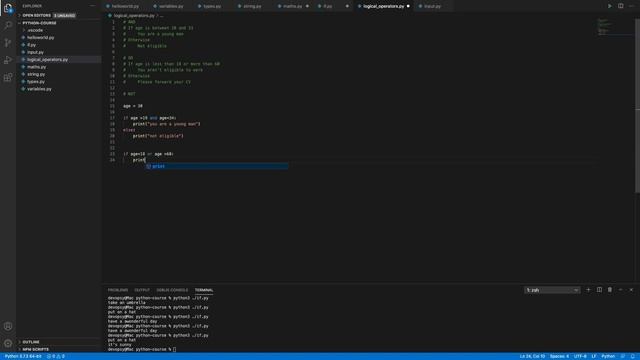Open the Accounts menu icon
Image resolution: width=640 pixels, height=360 pixels.
click(8, 326)
